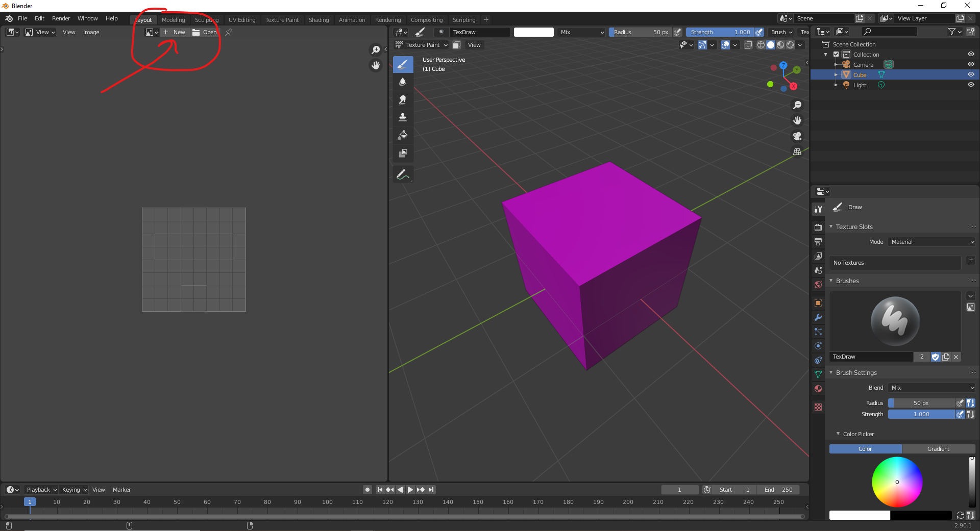The width and height of the screenshot is (980, 531).
Task: Open the Modifier properties tab
Action: click(818, 317)
